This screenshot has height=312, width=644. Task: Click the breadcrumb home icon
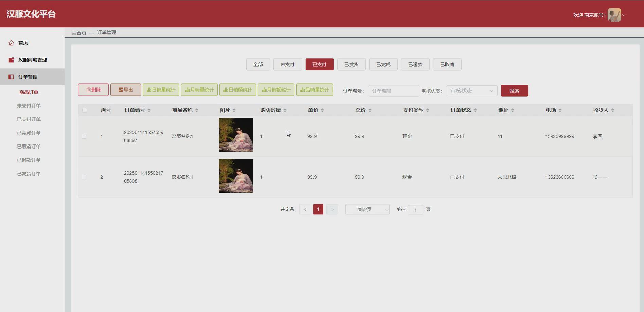(74, 32)
